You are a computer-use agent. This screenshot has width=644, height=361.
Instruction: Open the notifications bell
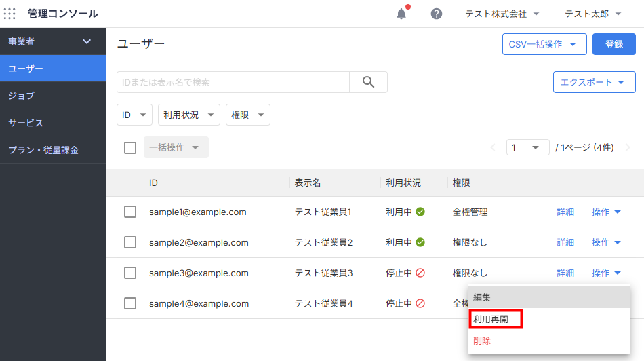(401, 14)
